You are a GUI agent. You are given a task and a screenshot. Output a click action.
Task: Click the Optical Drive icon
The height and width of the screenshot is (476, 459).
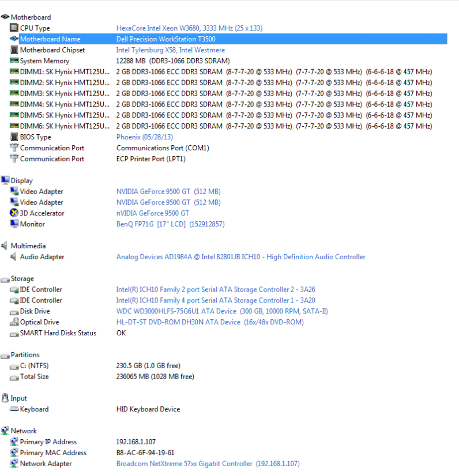point(14,322)
